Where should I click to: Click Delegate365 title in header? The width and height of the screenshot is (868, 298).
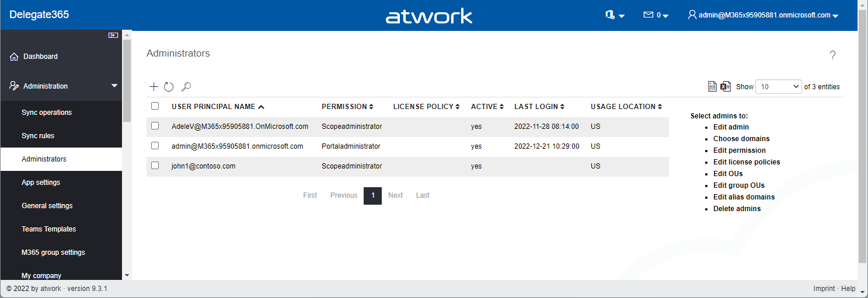[39, 15]
